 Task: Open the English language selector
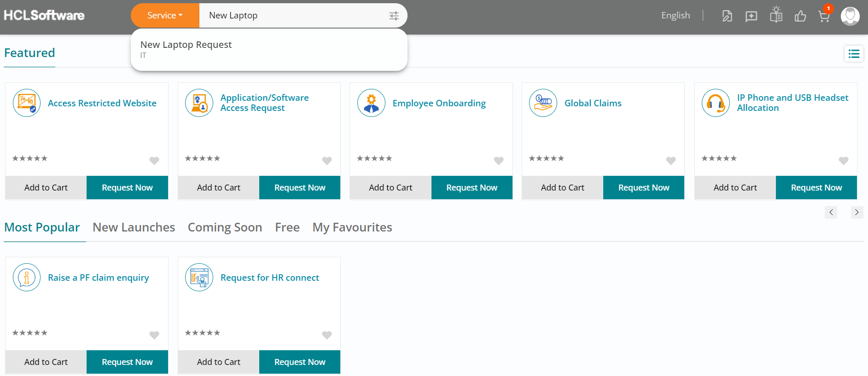(x=676, y=16)
